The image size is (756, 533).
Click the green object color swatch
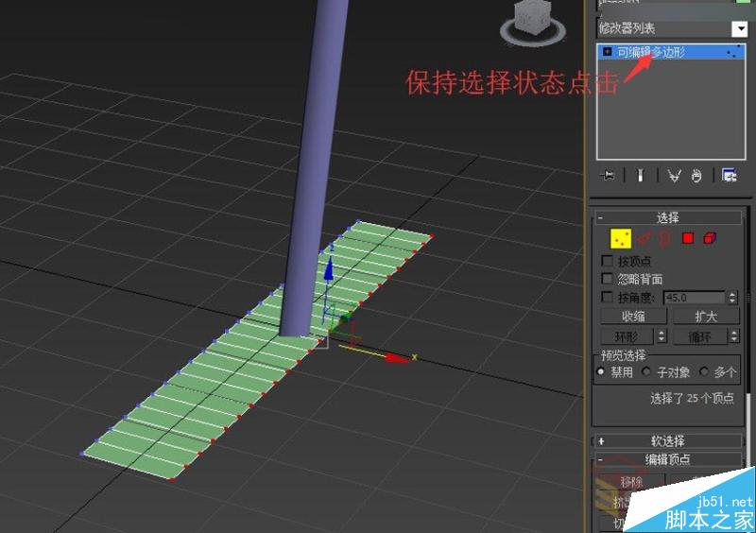coord(743,2)
